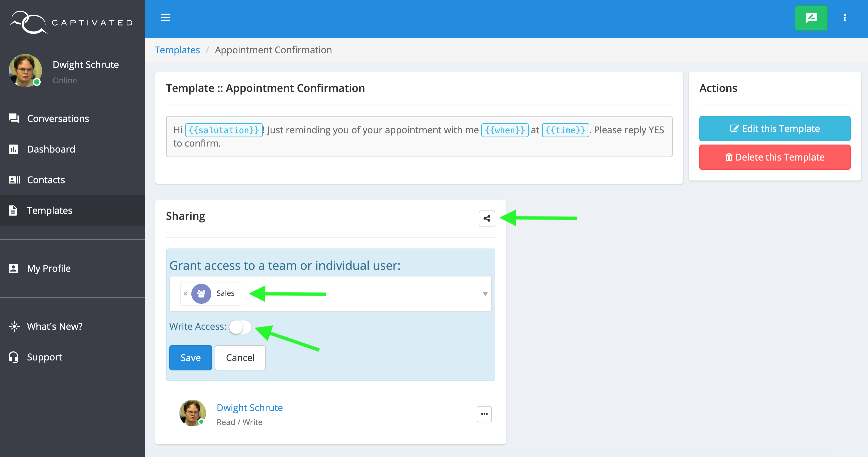Click the Delete this Template button
Screen dimensions: 868x457
774,157
